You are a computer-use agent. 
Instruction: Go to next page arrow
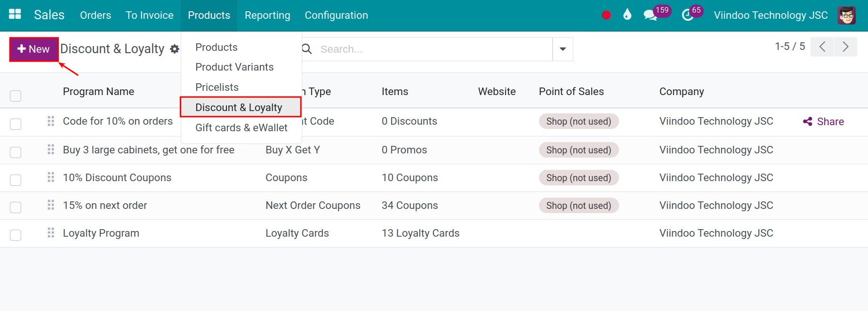coord(845,47)
